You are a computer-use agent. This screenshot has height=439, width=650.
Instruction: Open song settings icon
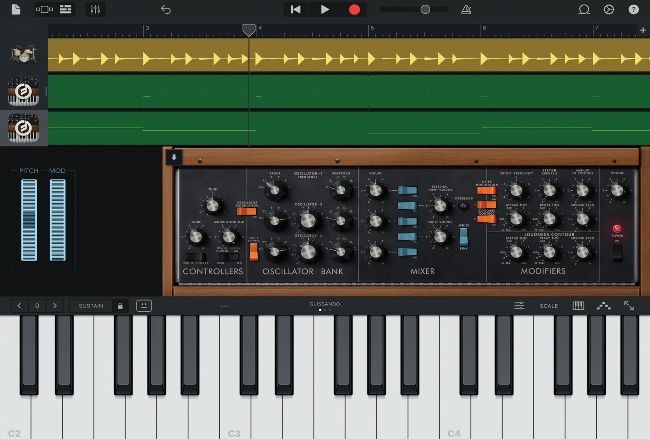pos(609,9)
